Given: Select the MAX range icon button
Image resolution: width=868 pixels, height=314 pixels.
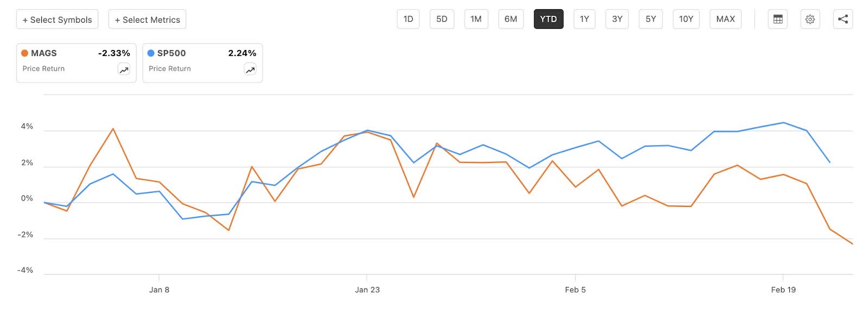Looking at the screenshot, I should 725,18.
